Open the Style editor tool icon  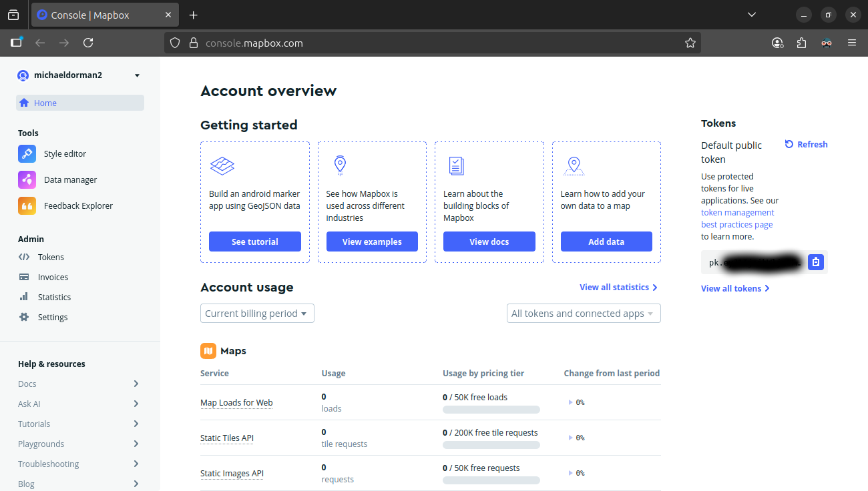pyautogui.click(x=27, y=154)
